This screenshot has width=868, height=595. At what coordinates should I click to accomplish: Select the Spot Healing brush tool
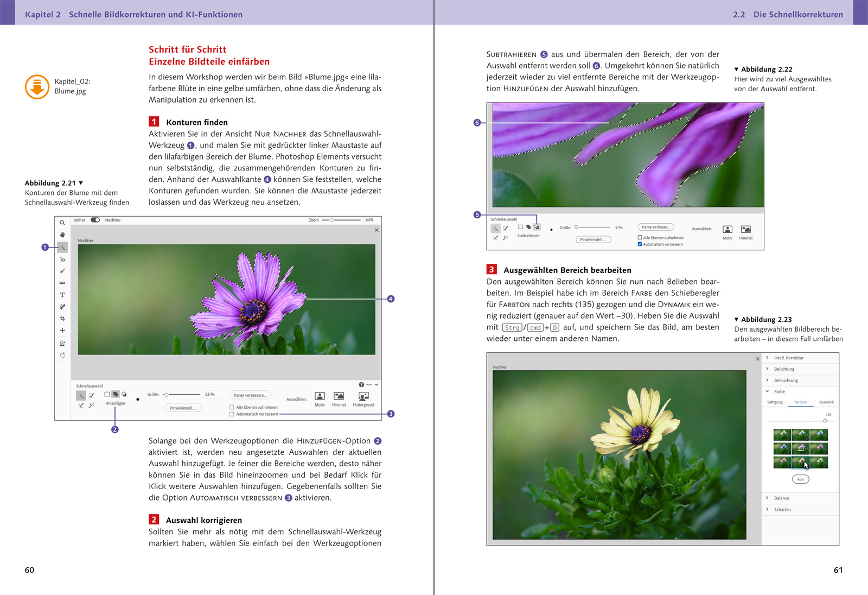pyautogui.click(x=62, y=307)
